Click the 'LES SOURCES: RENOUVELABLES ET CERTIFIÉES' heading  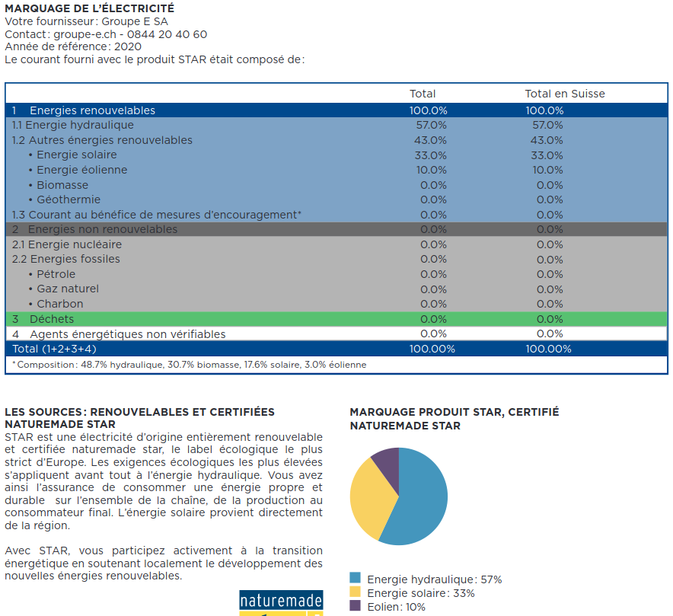[139, 412]
